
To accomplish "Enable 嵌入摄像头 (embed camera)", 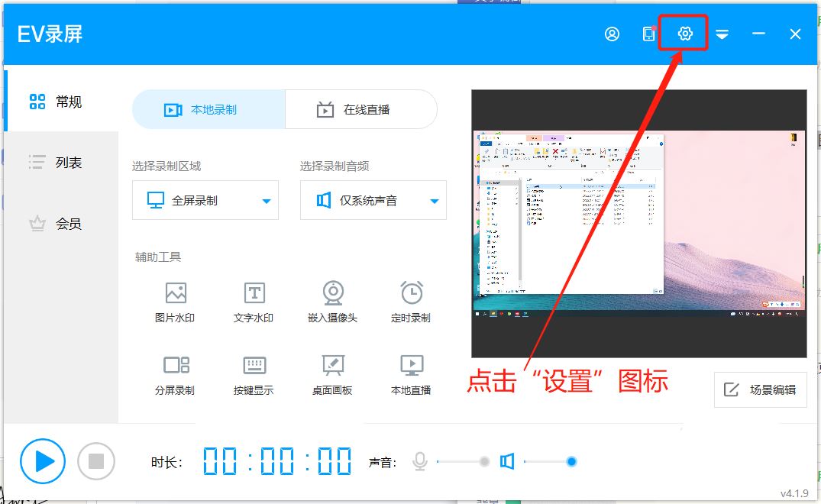I will click(332, 299).
